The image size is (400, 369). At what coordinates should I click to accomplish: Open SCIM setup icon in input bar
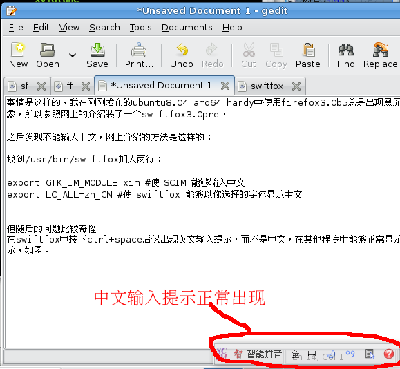coord(369,354)
